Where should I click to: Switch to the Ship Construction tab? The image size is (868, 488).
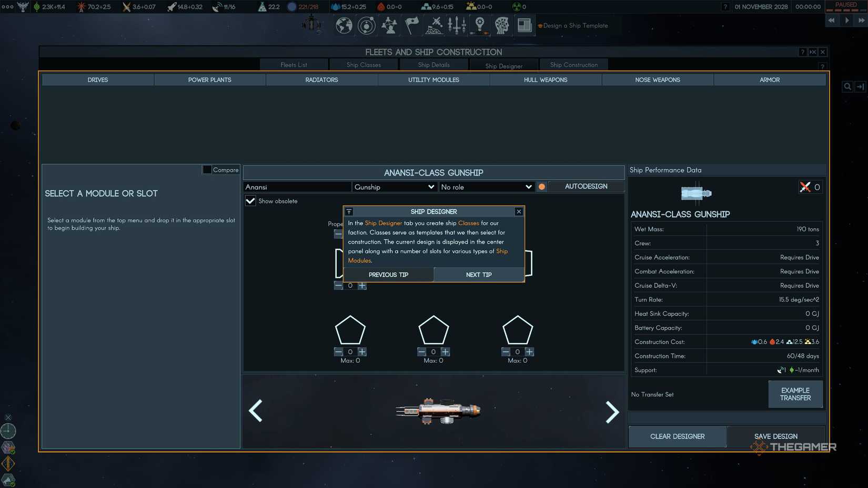click(x=574, y=64)
